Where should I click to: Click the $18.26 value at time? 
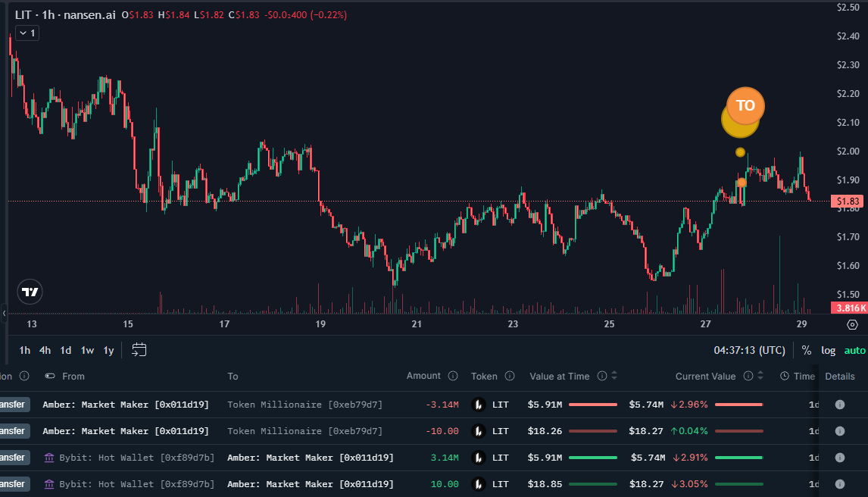tap(545, 431)
